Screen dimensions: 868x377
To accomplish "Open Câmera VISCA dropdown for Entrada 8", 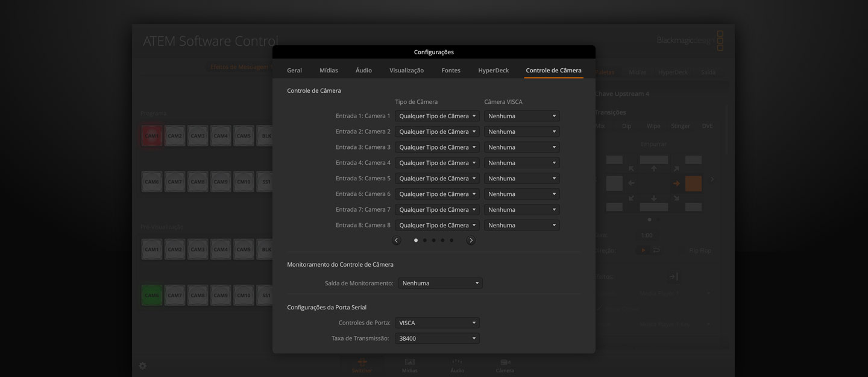I will pos(522,226).
